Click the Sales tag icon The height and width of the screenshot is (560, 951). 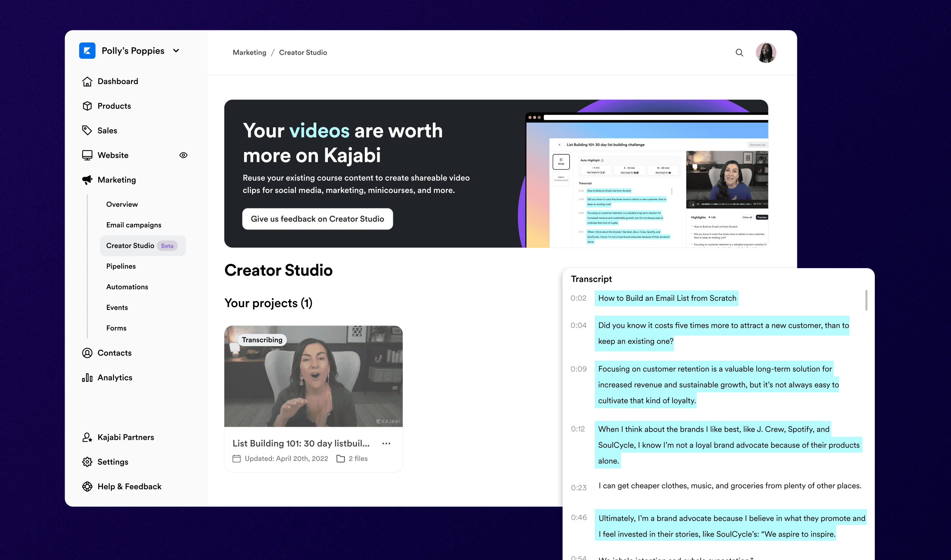pyautogui.click(x=87, y=131)
